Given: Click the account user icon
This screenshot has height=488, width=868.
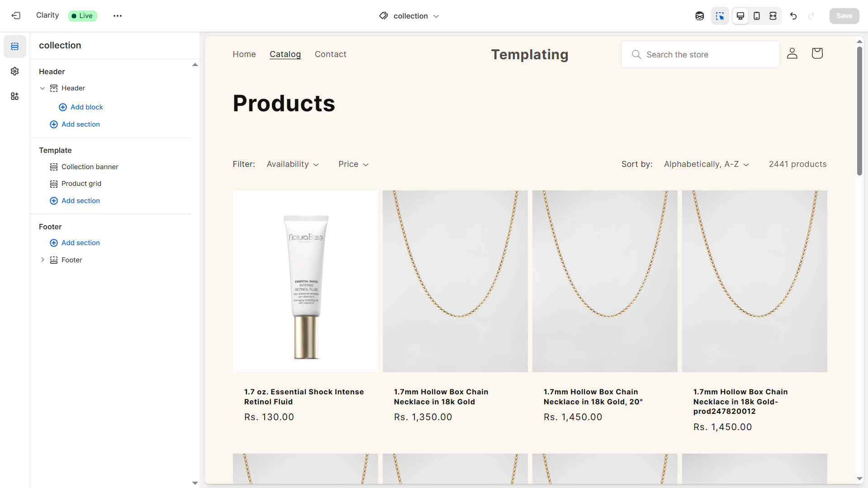Looking at the screenshot, I should coord(792,53).
